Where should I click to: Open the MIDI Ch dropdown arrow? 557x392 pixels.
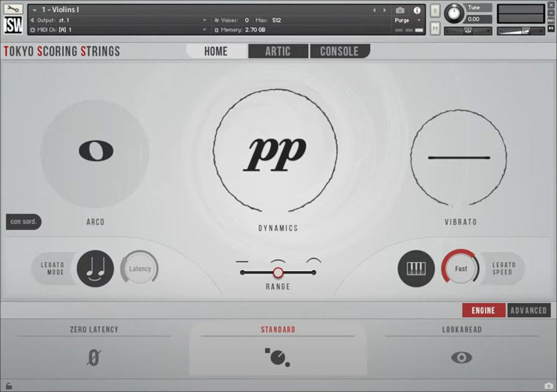coord(204,30)
